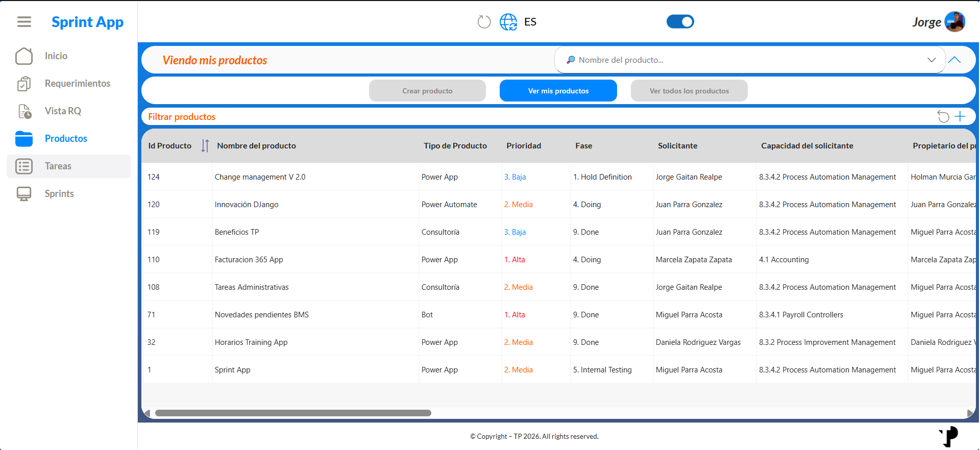Click the refresh circular arrow icon
The width and height of the screenshot is (980, 450).
(484, 22)
